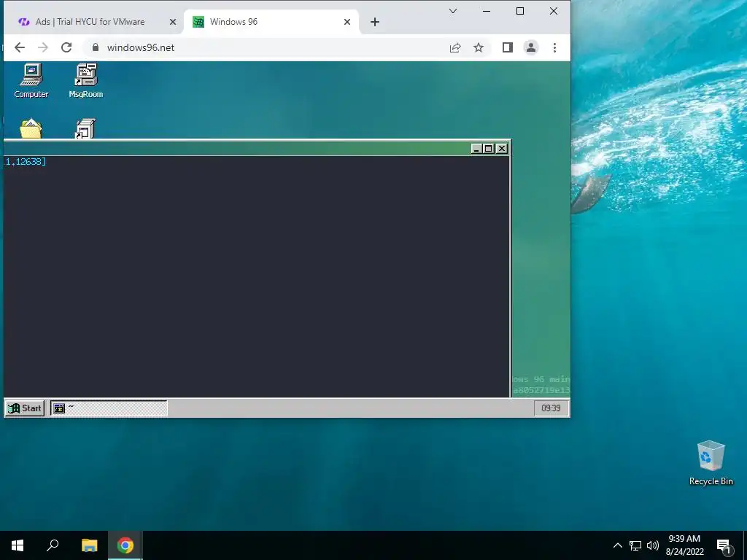Viewport: 747px width, 560px height.
Task: Close the Windows 96 terminal window
Action: (502, 149)
